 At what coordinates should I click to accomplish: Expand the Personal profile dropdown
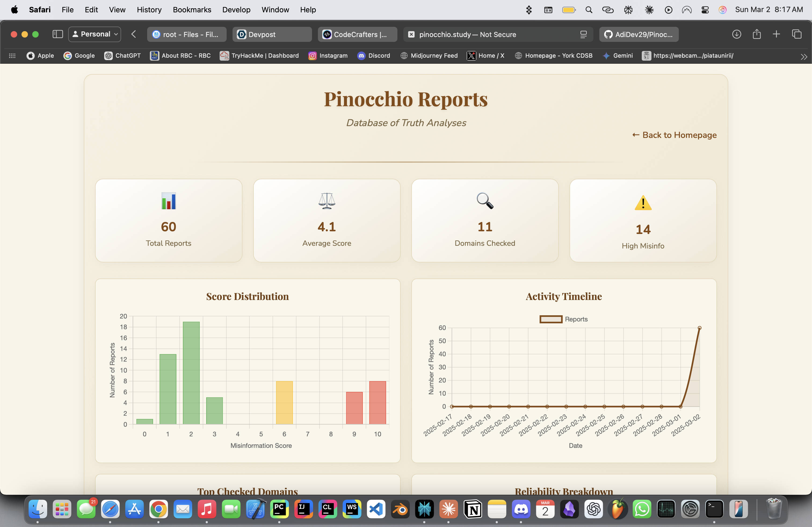point(95,34)
